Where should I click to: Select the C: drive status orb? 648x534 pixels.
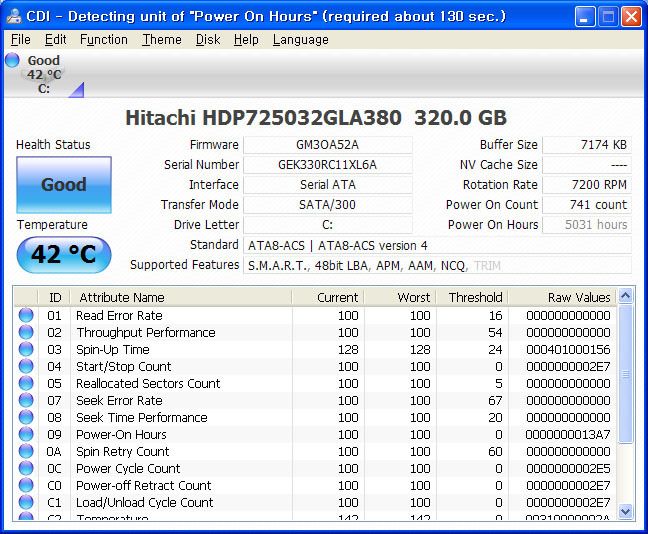point(12,60)
